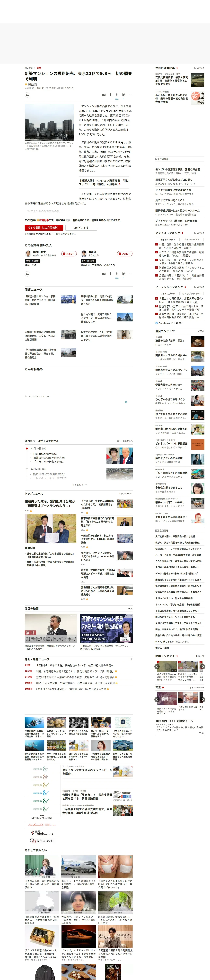Select the はてなブックマーク tab
Viewport: 210px width, 980px height.
[x=191, y=294]
